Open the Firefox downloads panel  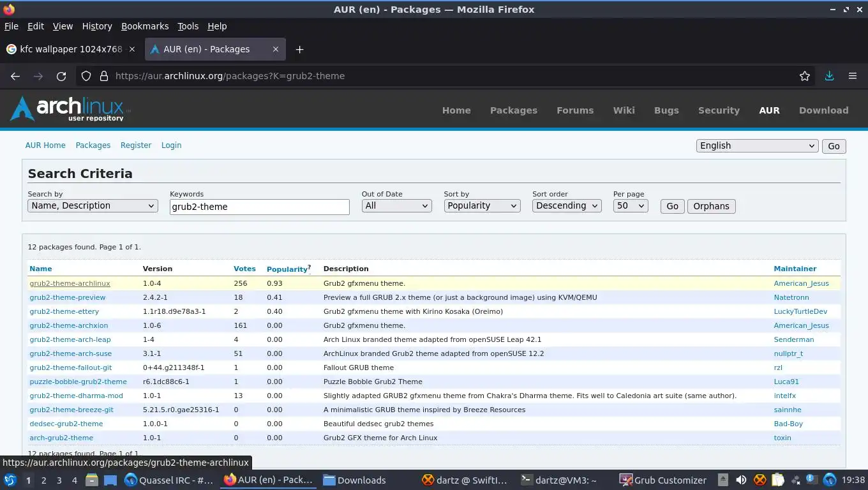pos(829,76)
